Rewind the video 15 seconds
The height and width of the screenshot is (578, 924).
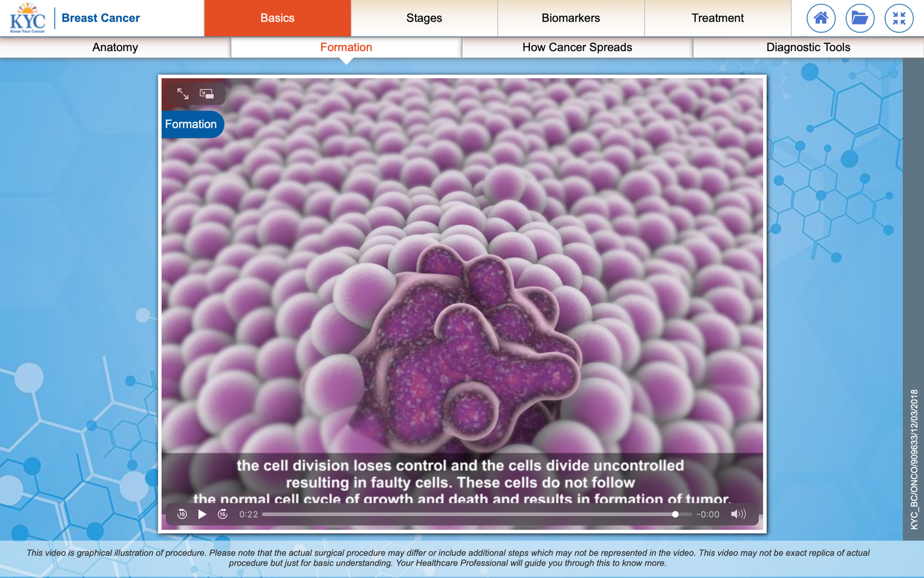[x=182, y=514]
